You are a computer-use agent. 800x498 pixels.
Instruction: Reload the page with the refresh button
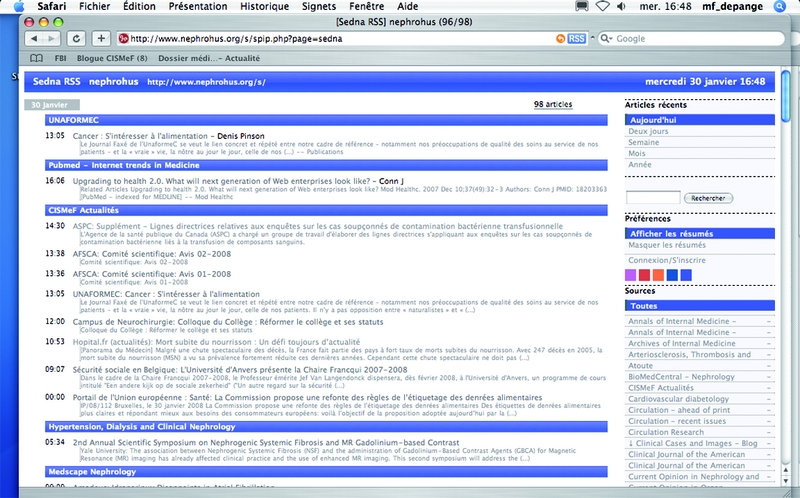[x=76, y=39]
